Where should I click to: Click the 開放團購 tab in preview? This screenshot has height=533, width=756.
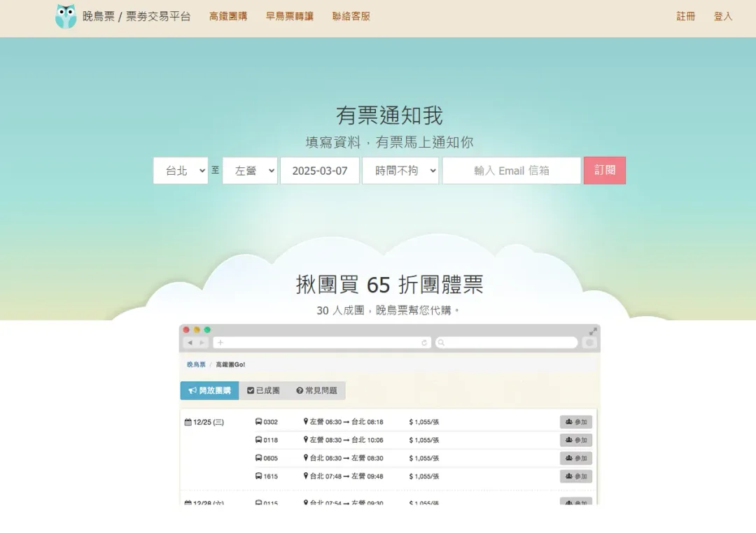210,390
